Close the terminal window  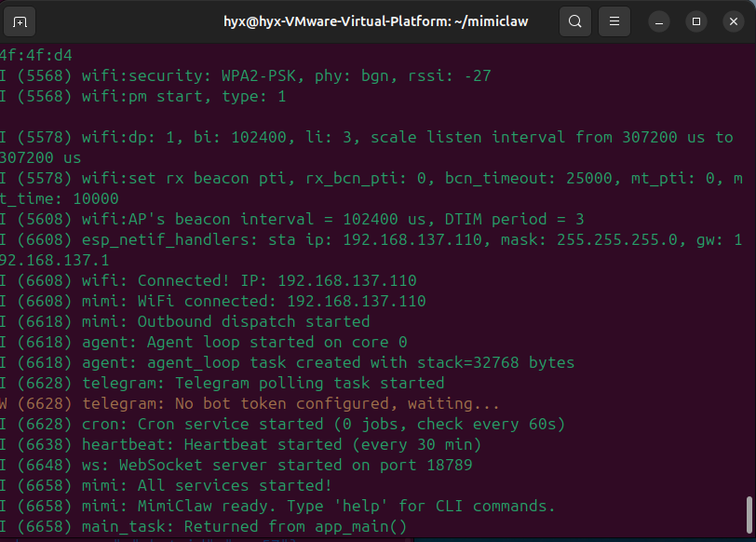click(734, 21)
